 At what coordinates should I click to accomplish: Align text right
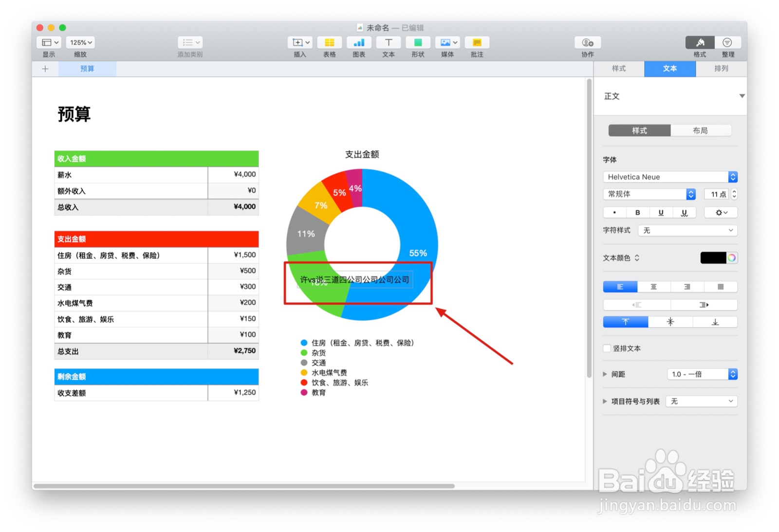point(687,287)
